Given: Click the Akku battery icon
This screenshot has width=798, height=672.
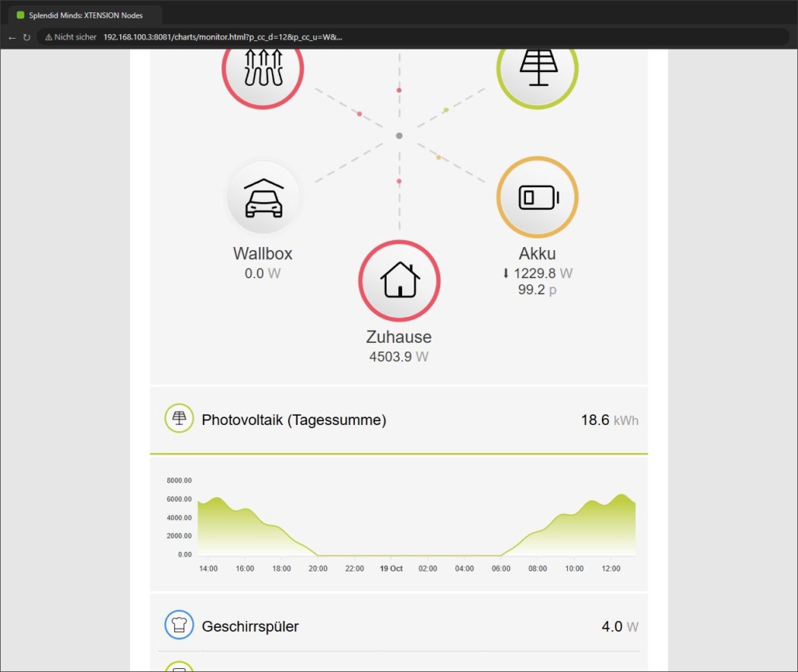Looking at the screenshot, I should coord(538,197).
